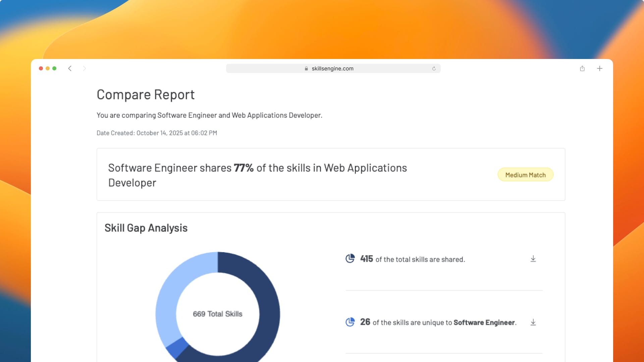Click the Date Created line

click(x=157, y=133)
